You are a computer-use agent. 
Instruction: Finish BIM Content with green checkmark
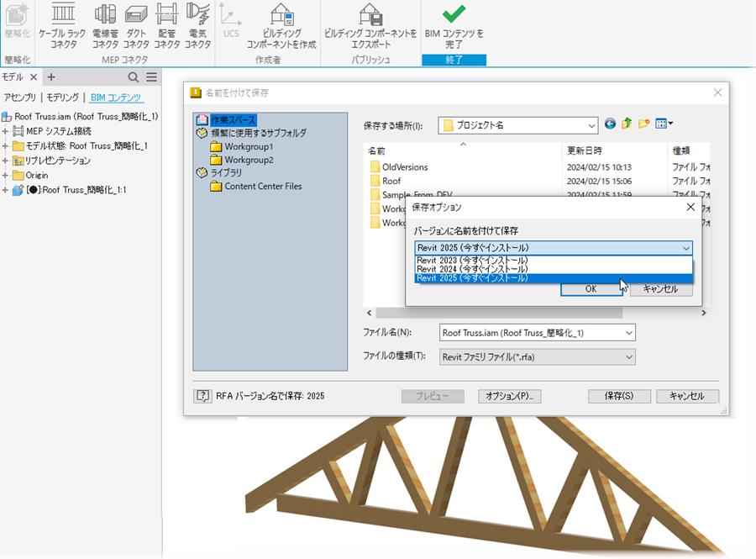click(454, 26)
